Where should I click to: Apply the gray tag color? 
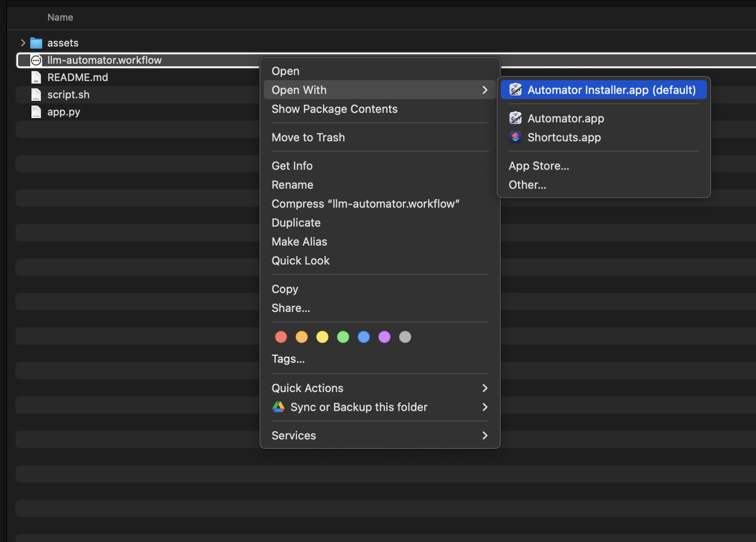point(405,337)
